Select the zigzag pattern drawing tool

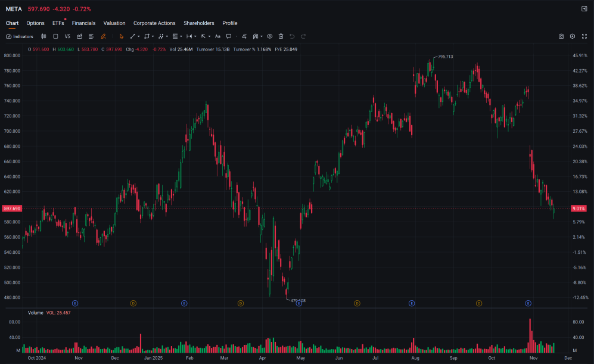point(161,36)
